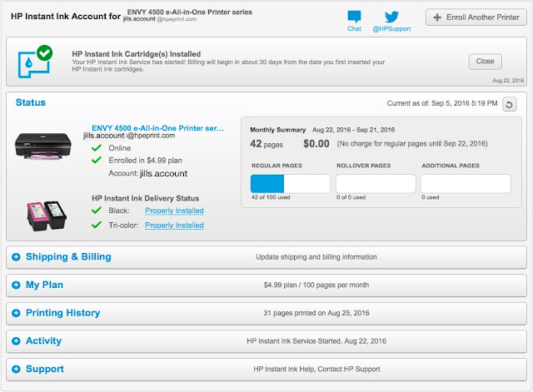The width and height of the screenshot is (533, 392).
Task: Click 'Update shipping and billing information' text
Action: tap(316, 257)
